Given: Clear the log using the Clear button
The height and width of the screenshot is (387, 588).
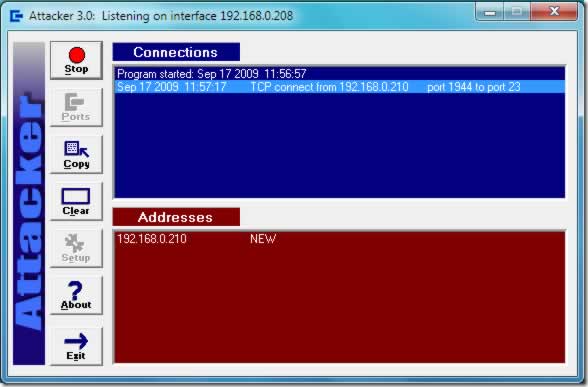Looking at the screenshot, I should [76, 201].
